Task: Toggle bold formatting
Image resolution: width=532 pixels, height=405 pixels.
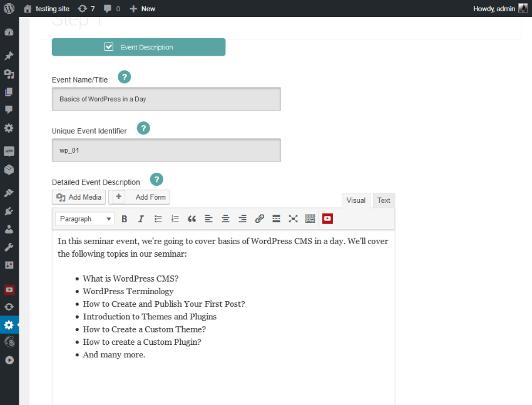Action: [124, 219]
